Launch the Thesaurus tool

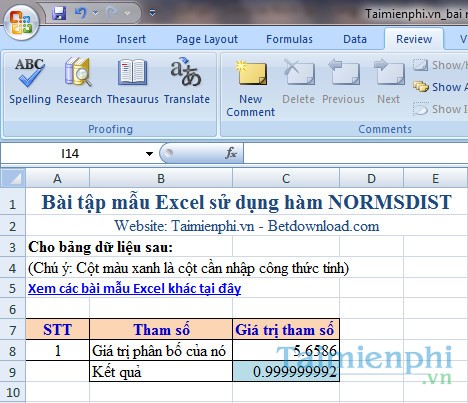[133, 82]
